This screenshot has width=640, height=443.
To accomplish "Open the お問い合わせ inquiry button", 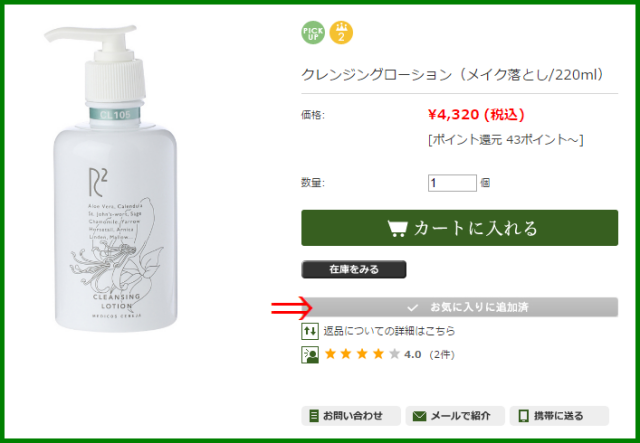I will (x=351, y=416).
